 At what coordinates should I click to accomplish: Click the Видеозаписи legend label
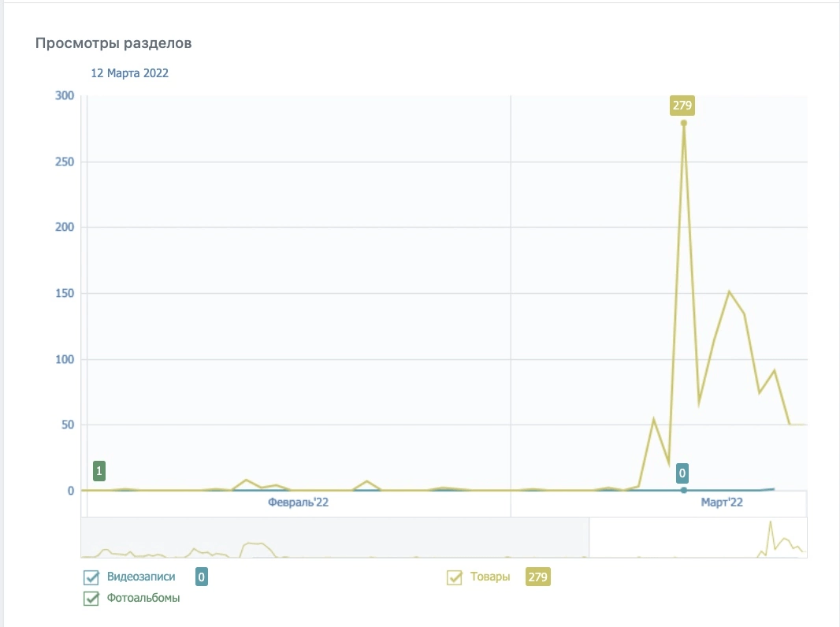(x=141, y=577)
